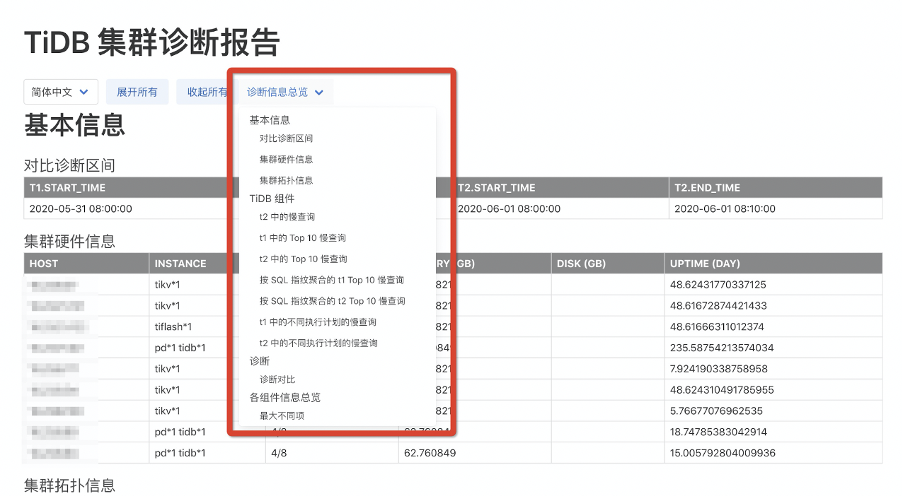Choose t1 中的 Top 10 慢查询
This screenshot has height=496, width=902.
pos(303,238)
